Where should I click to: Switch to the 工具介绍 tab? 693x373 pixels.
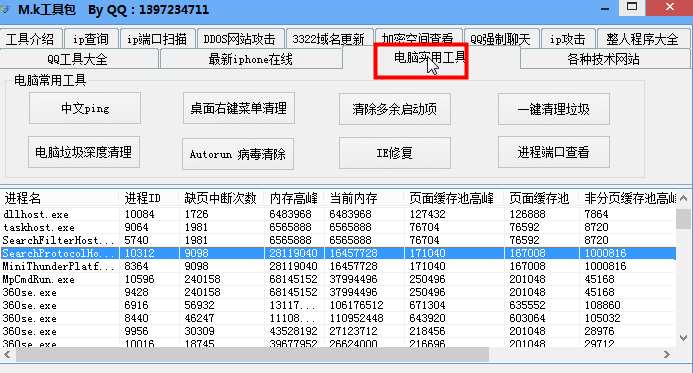31,38
